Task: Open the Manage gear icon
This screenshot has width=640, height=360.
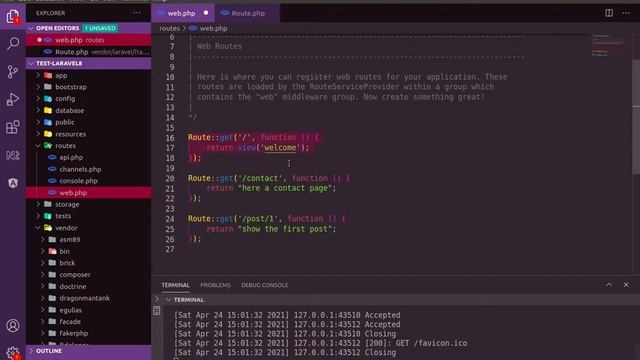Action: tap(13, 352)
